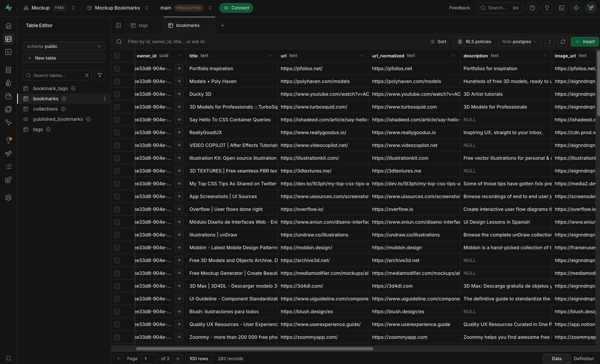This screenshot has height=364, width=600.
Task: Refresh the table data
Action: 563,42
